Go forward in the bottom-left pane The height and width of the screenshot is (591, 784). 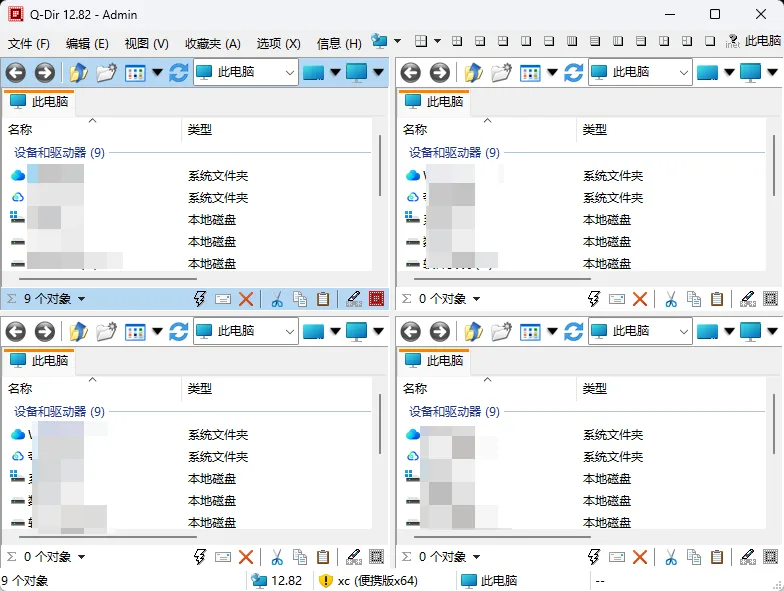click(x=44, y=332)
